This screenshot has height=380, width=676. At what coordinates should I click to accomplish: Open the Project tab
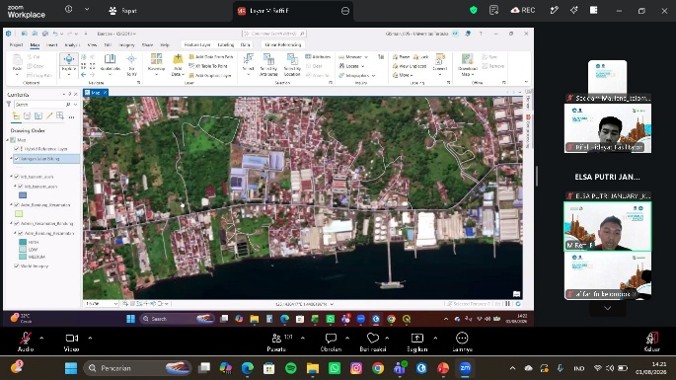tap(16, 44)
